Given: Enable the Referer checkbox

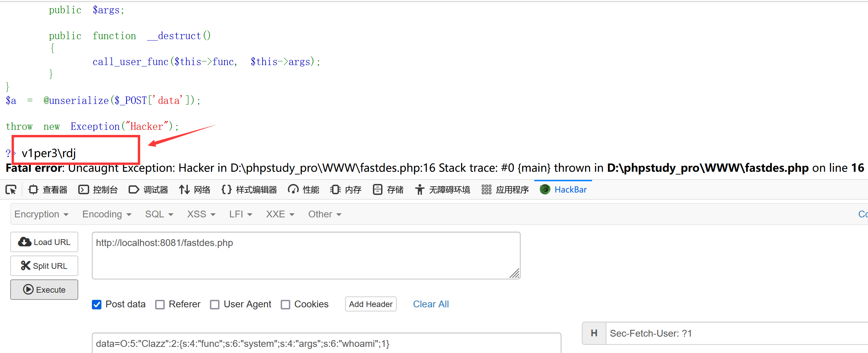Looking at the screenshot, I should click(160, 304).
